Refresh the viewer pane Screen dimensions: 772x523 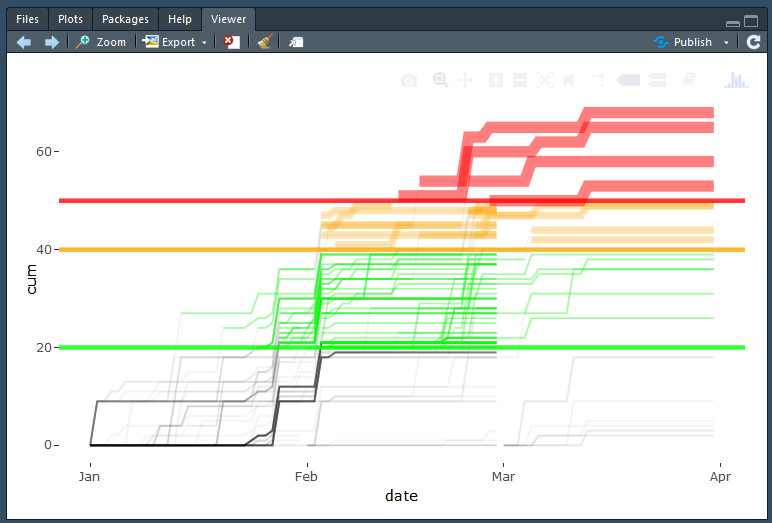[753, 42]
